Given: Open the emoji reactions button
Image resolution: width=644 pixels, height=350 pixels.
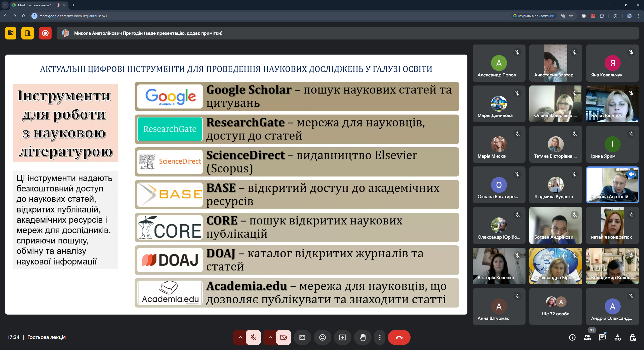Looking at the screenshot, I should [x=323, y=337].
